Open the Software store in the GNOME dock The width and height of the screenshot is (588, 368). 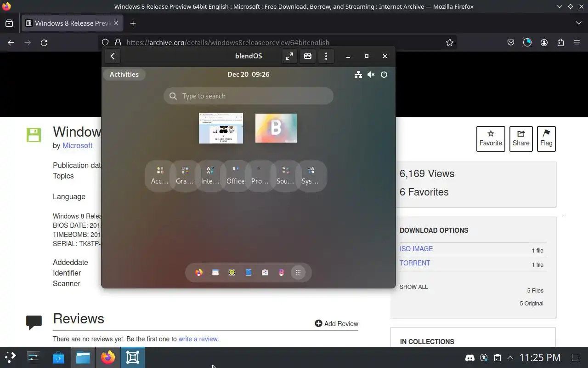pyautogui.click(x=265, y=272)
